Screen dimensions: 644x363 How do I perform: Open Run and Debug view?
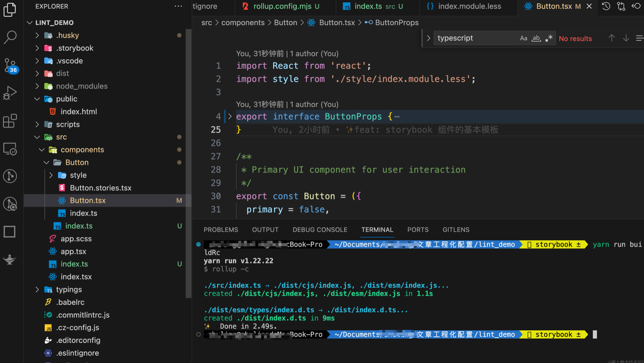10,93
